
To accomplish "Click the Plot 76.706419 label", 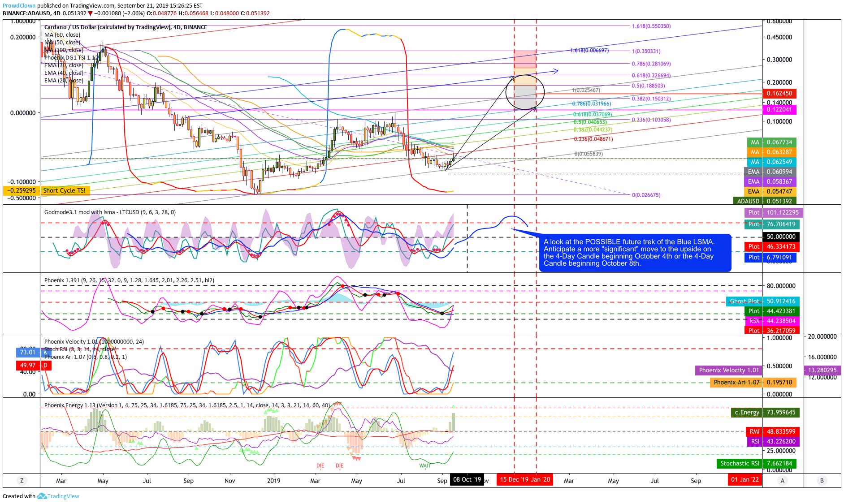I will 770,224.
